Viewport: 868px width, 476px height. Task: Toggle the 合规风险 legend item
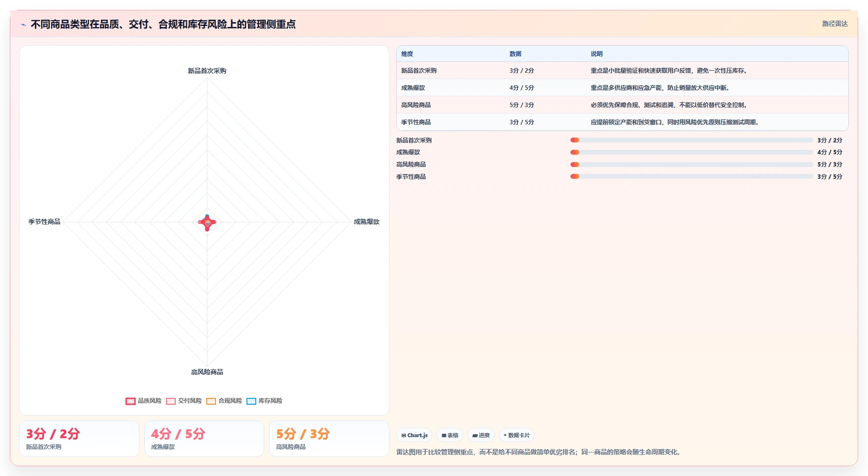coord(224,401)
